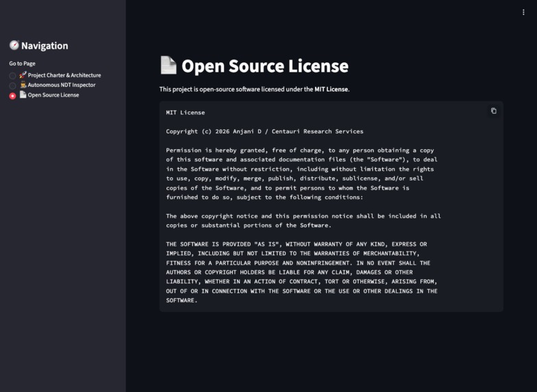The image size is (537, 392).
Task: Click the rocket icon beside Project Charter
Action: tap(23, 75)
